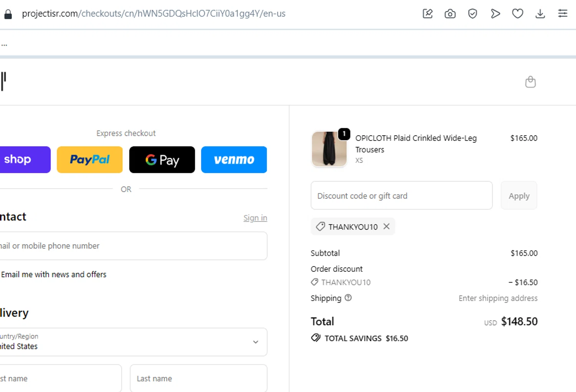Open the Sign in link
This screenshot has height=392, width=576.
click(255, 218)
